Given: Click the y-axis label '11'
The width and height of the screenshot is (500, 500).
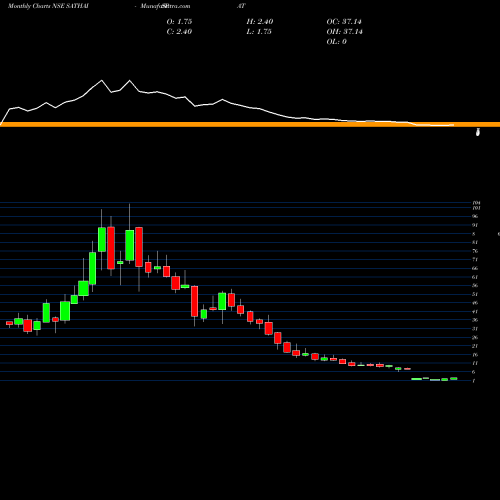Looking at the screenshot, I should point(475,363).
